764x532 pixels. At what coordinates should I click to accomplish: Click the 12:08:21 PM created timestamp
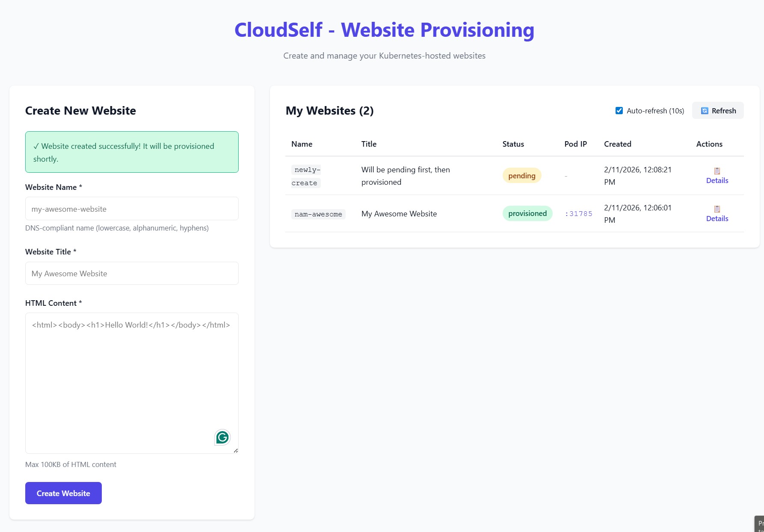tap(638, 176)
